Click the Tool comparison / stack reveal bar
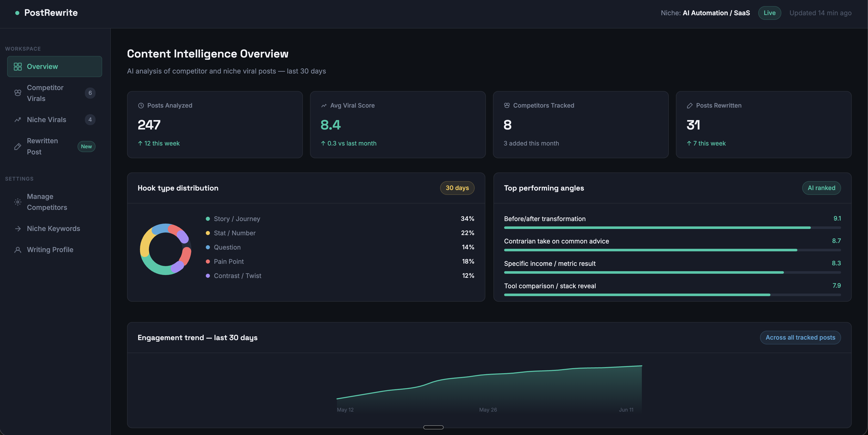This screenshot has width=868, height=435. pos(672,295)
